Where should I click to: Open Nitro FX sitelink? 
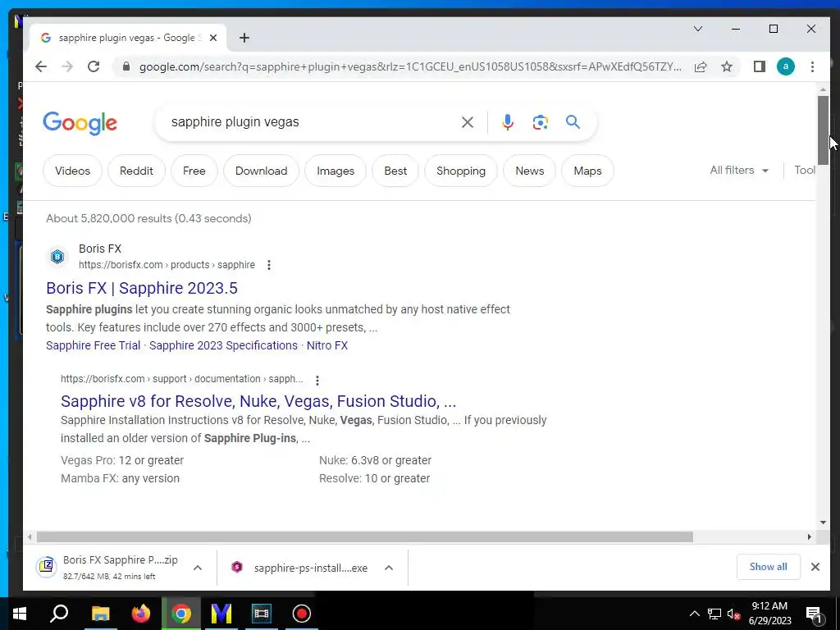click(327, 345)
